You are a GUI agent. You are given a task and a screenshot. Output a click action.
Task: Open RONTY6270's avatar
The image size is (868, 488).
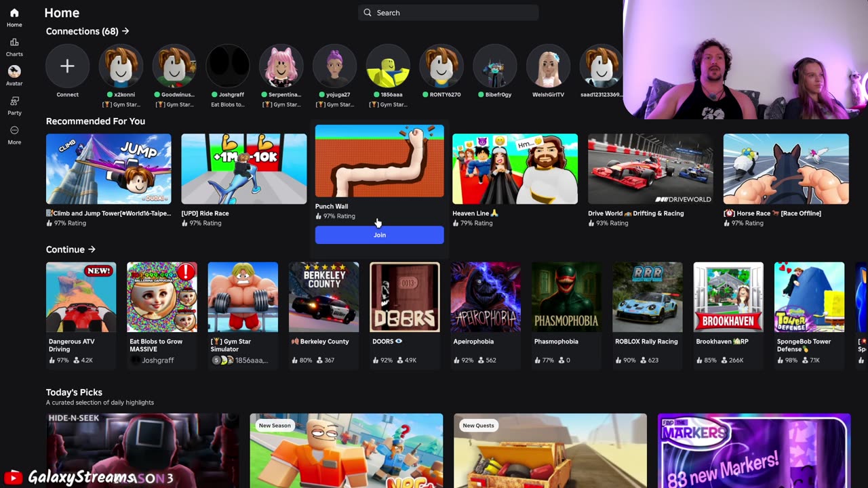click(441, 66)
